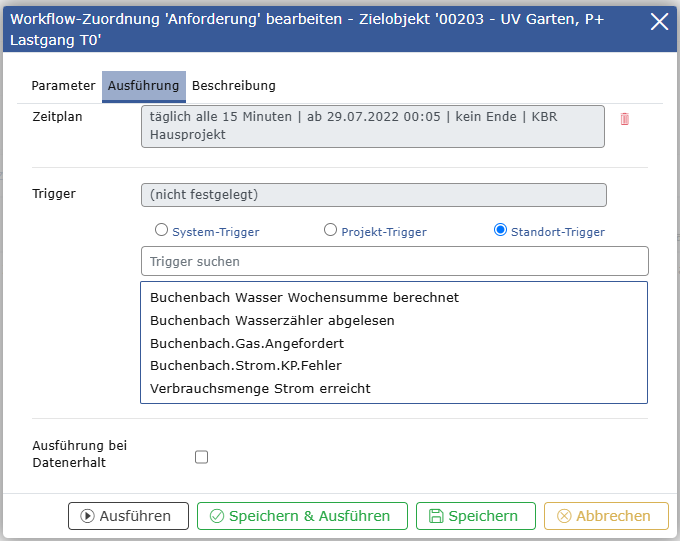Click the Speichern button
The width and height of the screenshot is (680, 541).
tap(475, 516)
